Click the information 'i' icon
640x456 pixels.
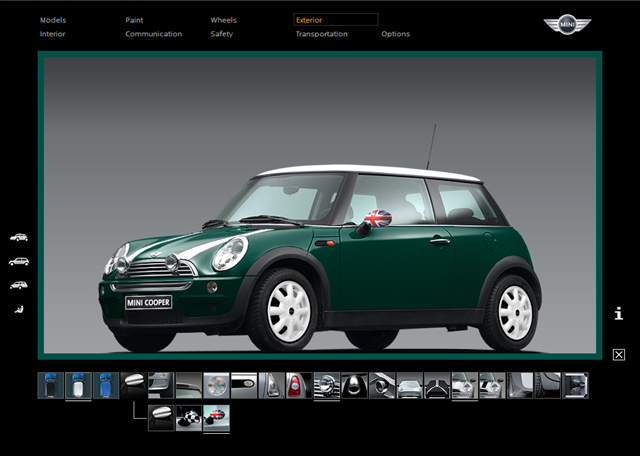tap(618, 314)
